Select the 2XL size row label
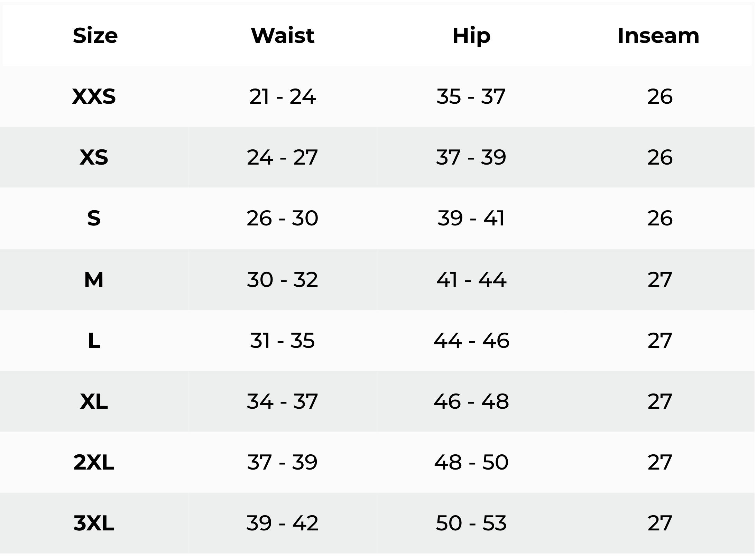This screenshot has height=556, width=756. (94, 462)
